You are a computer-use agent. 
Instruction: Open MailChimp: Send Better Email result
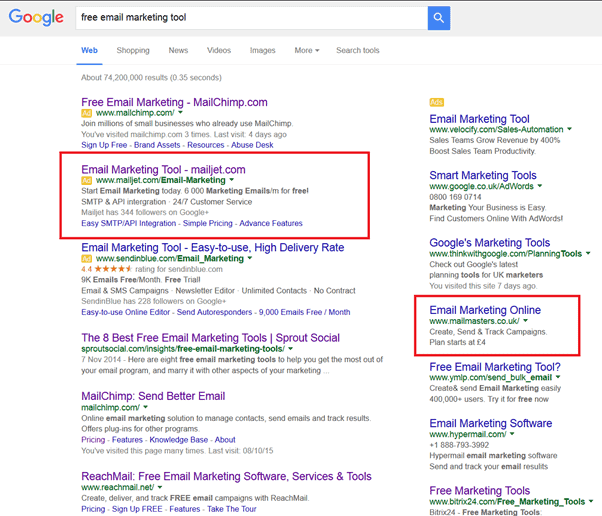pyautogui.click(x=153, y=396)
